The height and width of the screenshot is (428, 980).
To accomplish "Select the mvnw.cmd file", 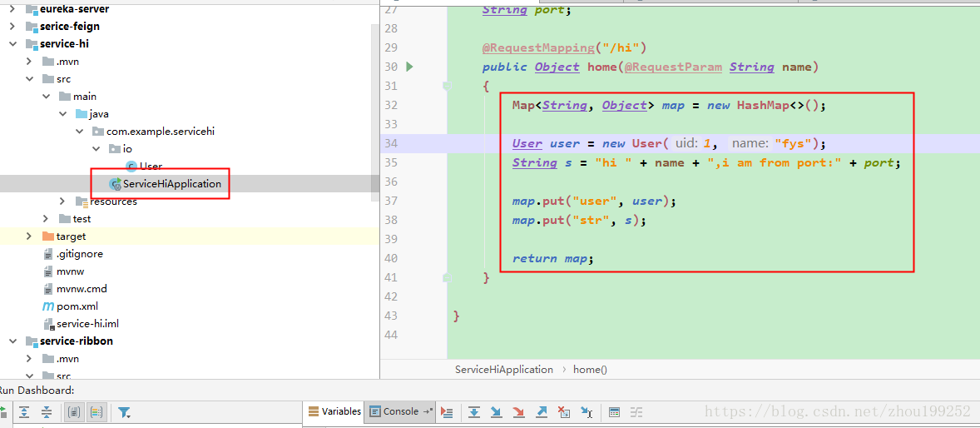I will [82, 289].
